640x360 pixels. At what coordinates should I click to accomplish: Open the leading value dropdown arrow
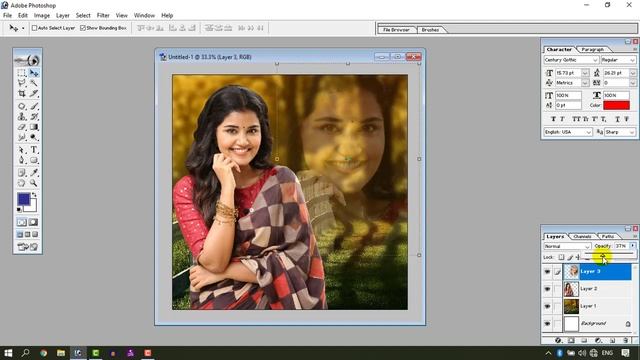tap(633, 73)
